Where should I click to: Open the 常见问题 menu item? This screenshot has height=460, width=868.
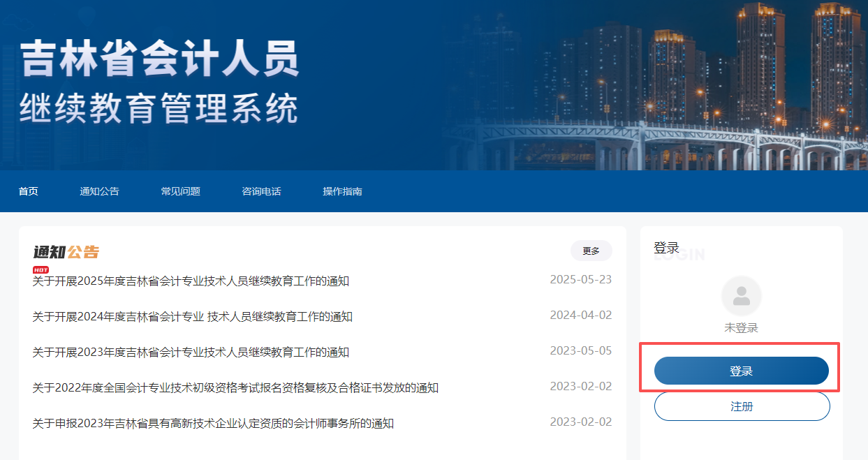(182, 191)
